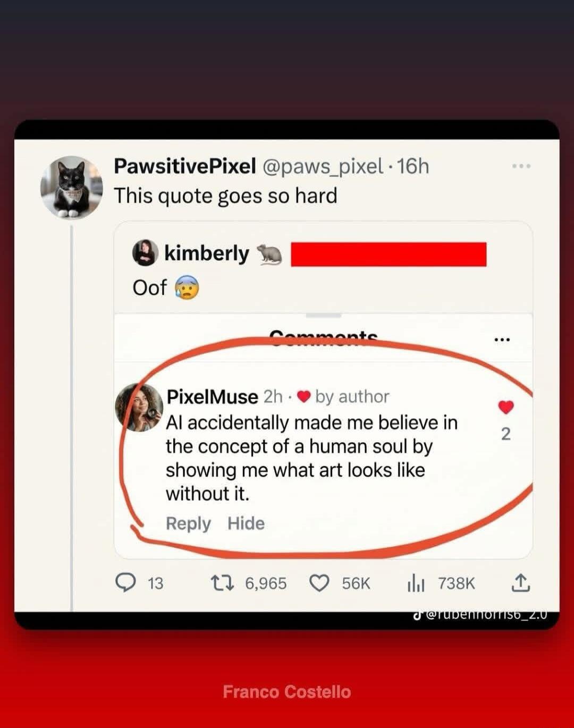The image size is (574, 728).
Task: Open the three-dot menu on PawsitivePixel's tweet
Action: point(521,166)
